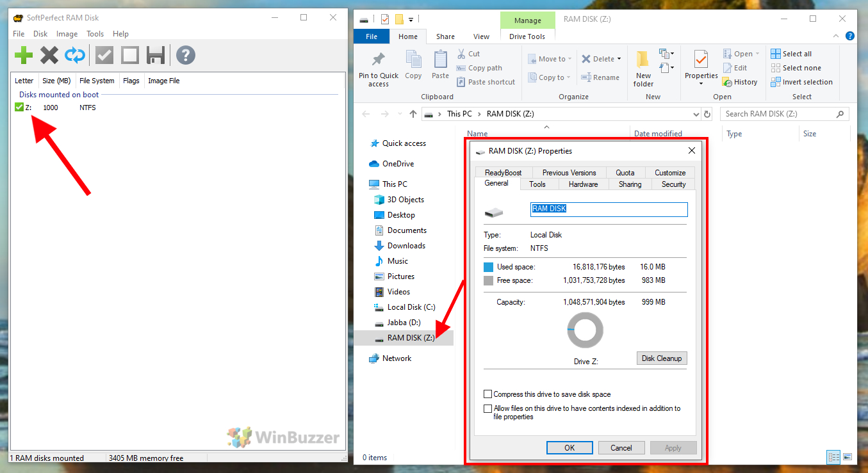
Task: Click the Search RAM DISK (Z:) box
Action: point(785,114)
